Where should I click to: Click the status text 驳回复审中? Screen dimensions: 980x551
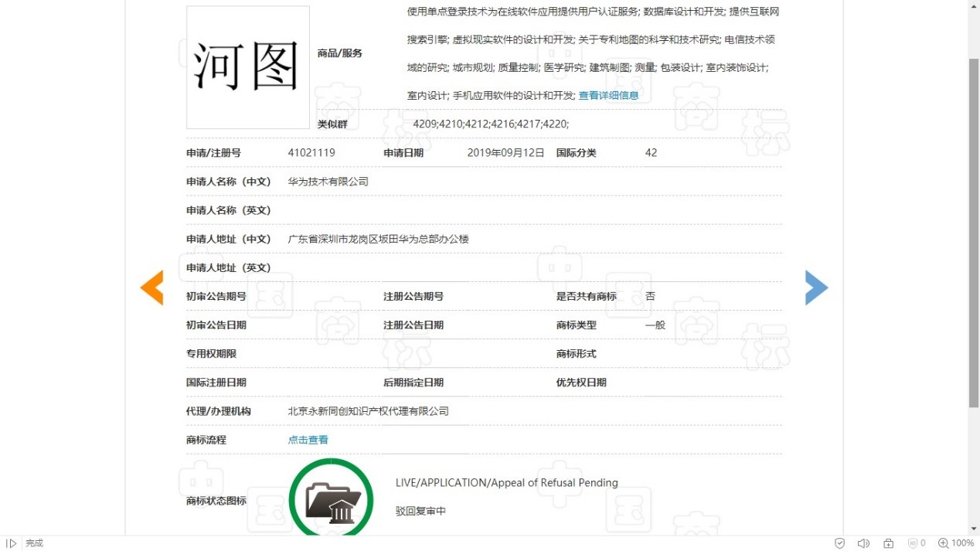coord(420,512)
